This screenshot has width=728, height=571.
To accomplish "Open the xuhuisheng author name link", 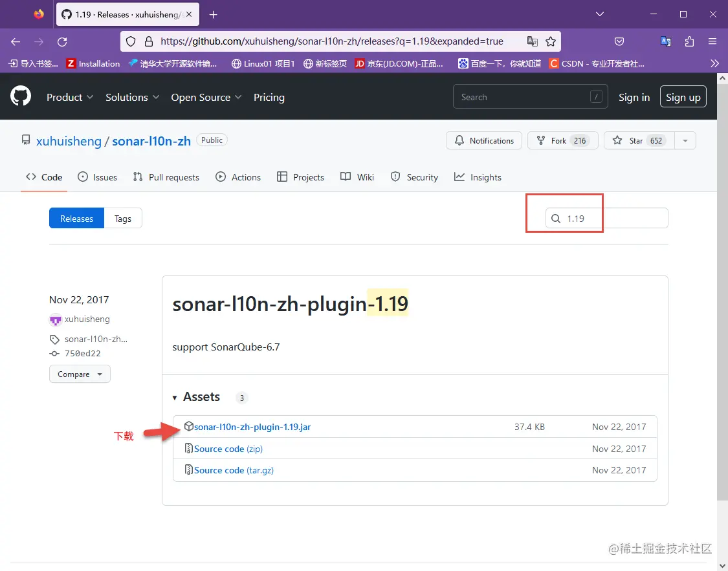I will pos(87,319).
